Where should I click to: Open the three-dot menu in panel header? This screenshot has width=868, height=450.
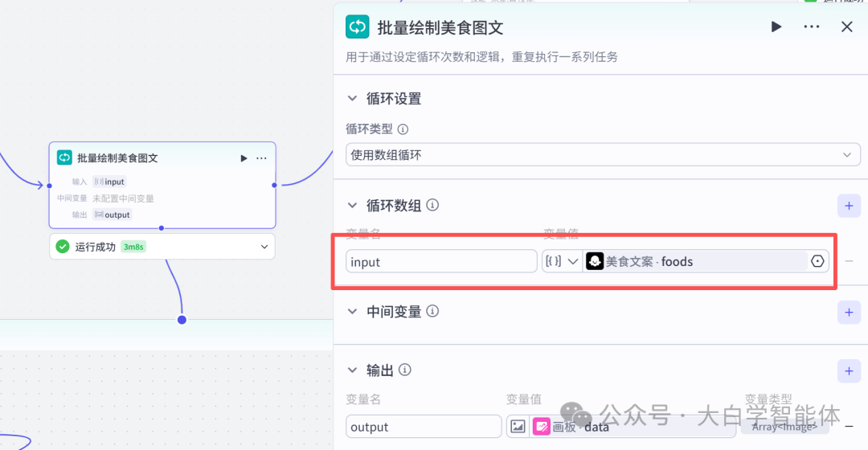pos(812,27)
